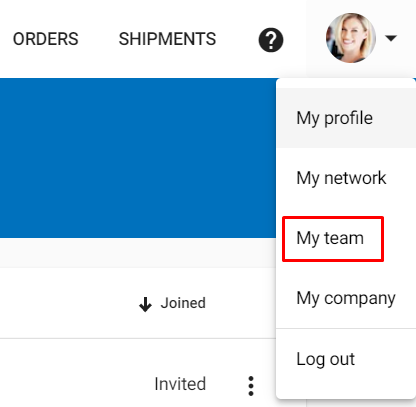Collapse the account dropdown arrow
The image size is (416, 407).
(x=391, y=38)
